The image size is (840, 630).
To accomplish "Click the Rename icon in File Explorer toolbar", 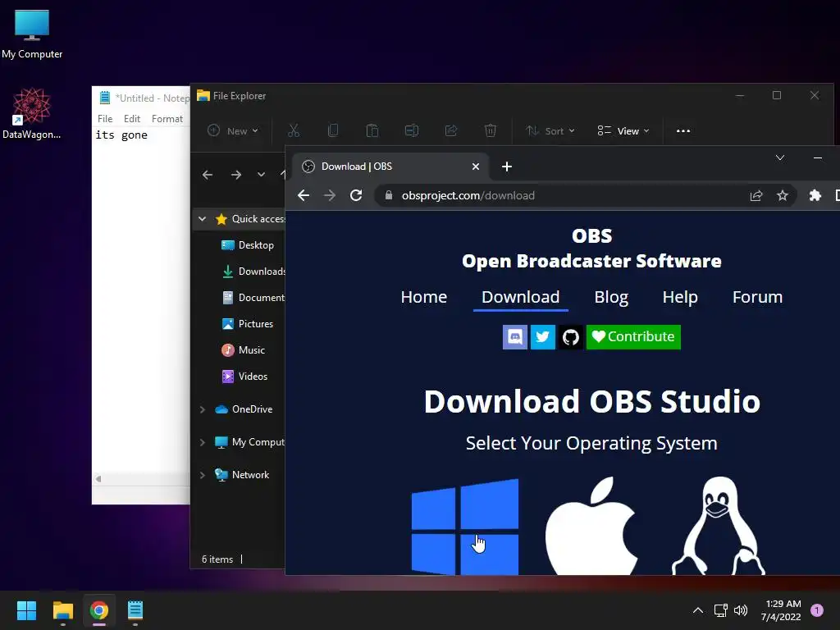I will pos(412,130).
